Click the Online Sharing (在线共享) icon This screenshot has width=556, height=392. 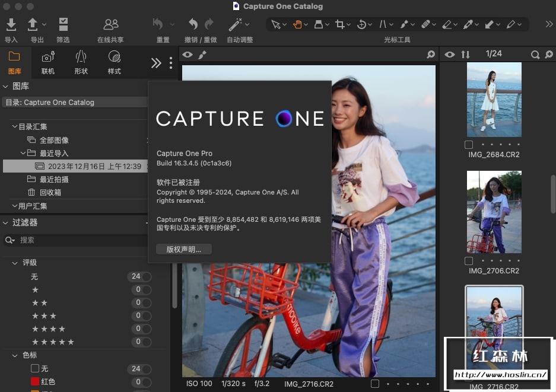(x=110, y=24)
